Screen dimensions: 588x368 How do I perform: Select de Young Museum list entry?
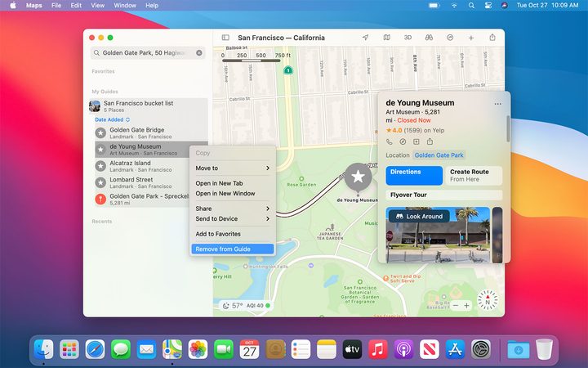click(151, 150)
